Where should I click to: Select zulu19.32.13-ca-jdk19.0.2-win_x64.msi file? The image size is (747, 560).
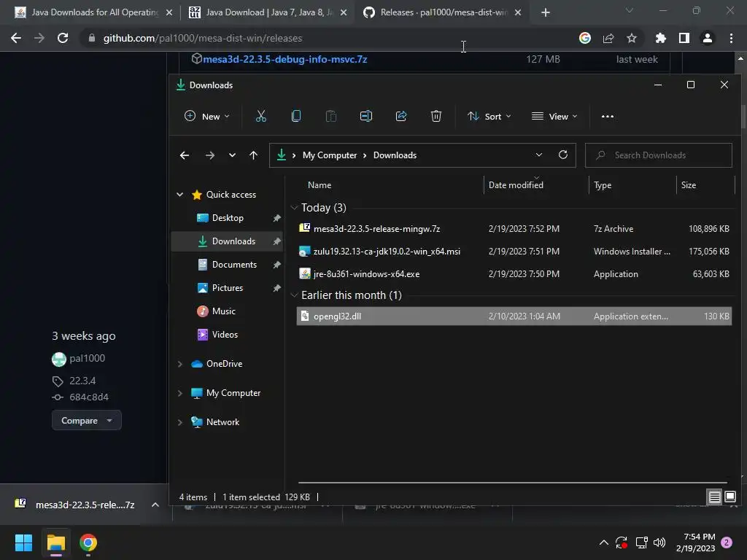pyautogui.click(x=514, y=252)
